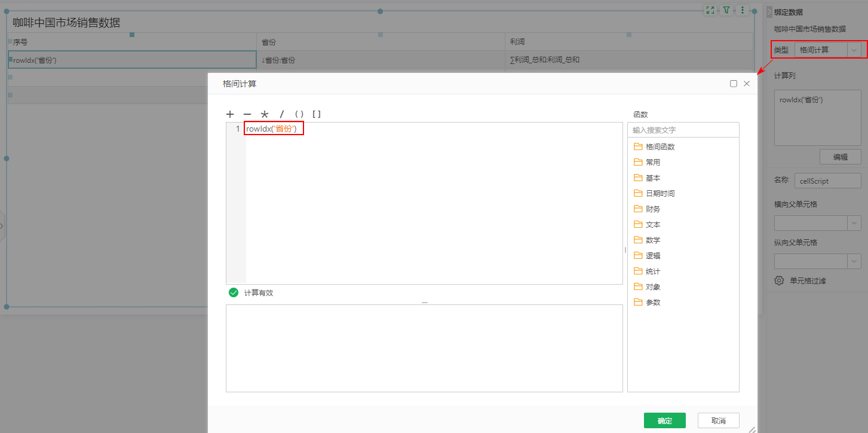This screenshot has width=868, height=433.
Task: Open the 常用 function folder
Action: [x=647, y=162]
